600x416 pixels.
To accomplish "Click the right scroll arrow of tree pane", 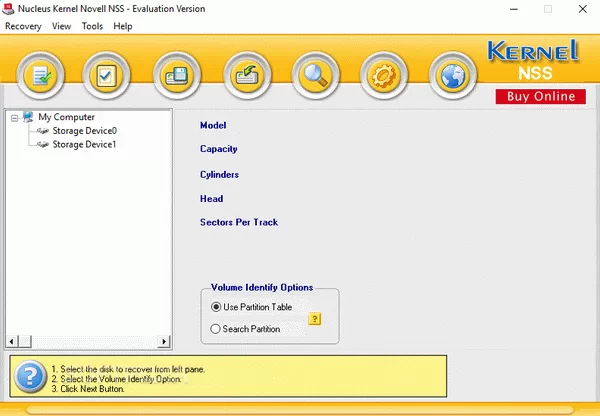I will [x=164, y=341].
